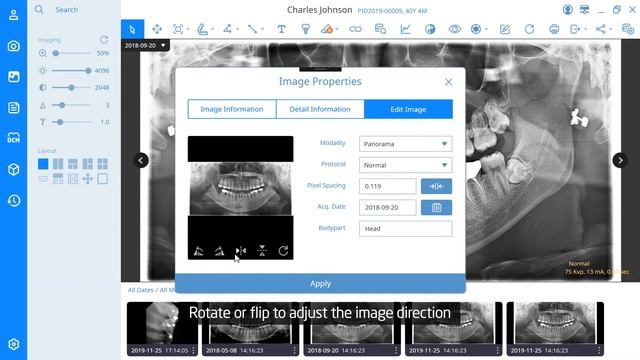The height and width of the screenshot is (360, 640).
Task: Switch to the Detail Information tab
Action: pyautogui.click(x=320, y=109)
